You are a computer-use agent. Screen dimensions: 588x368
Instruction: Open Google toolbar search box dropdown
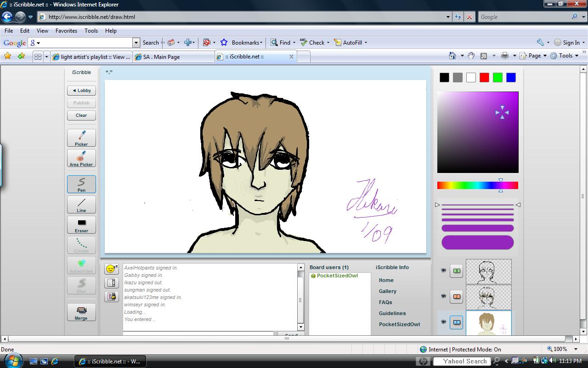[136, 42]
